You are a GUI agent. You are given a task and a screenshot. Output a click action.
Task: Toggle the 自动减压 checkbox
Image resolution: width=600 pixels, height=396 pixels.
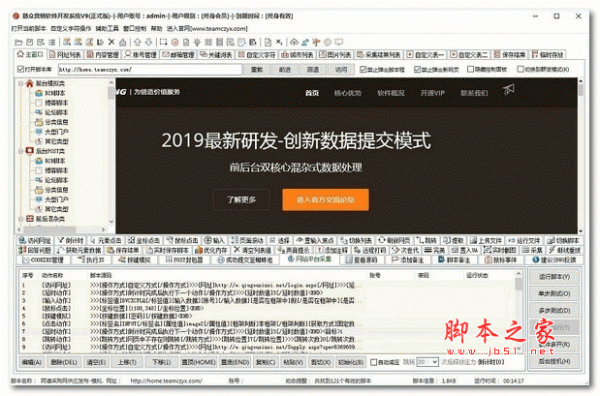[x=374, y=362]
